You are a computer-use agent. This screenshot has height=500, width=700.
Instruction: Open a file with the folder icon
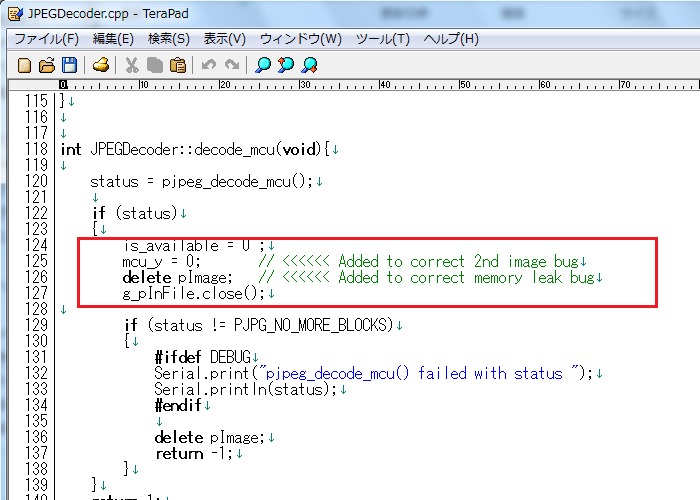(x=47, y=65)
